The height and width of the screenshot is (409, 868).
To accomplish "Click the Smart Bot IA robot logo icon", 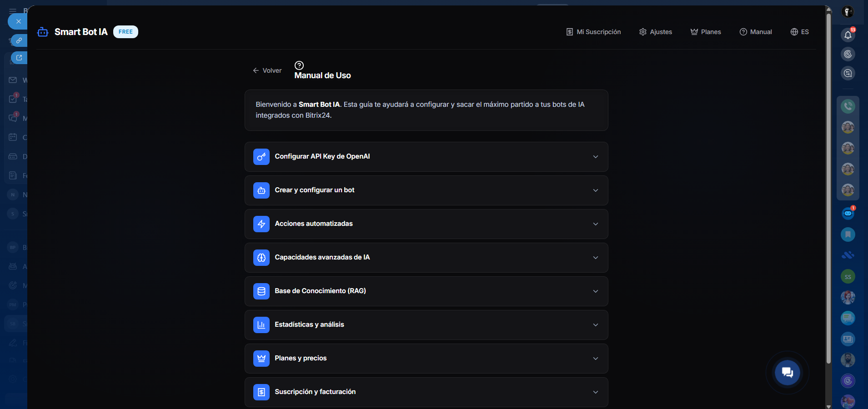I will coord(43,32).
